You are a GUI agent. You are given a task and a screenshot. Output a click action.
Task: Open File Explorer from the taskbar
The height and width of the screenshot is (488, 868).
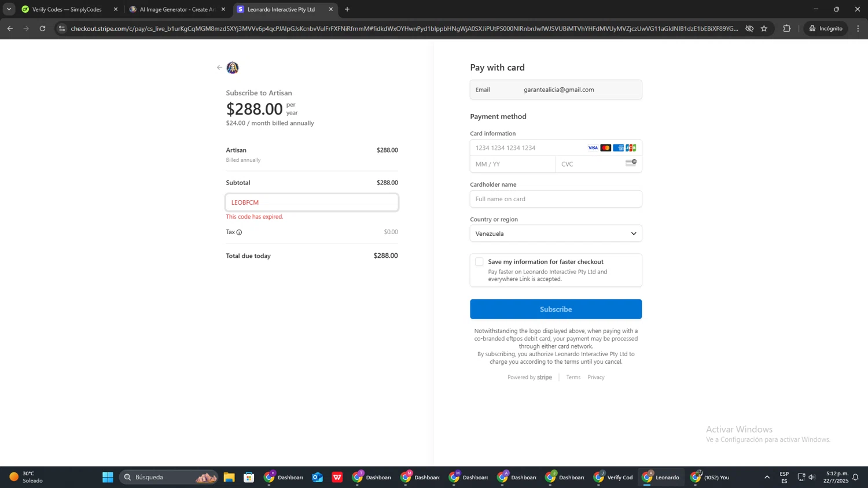point(229,477)
